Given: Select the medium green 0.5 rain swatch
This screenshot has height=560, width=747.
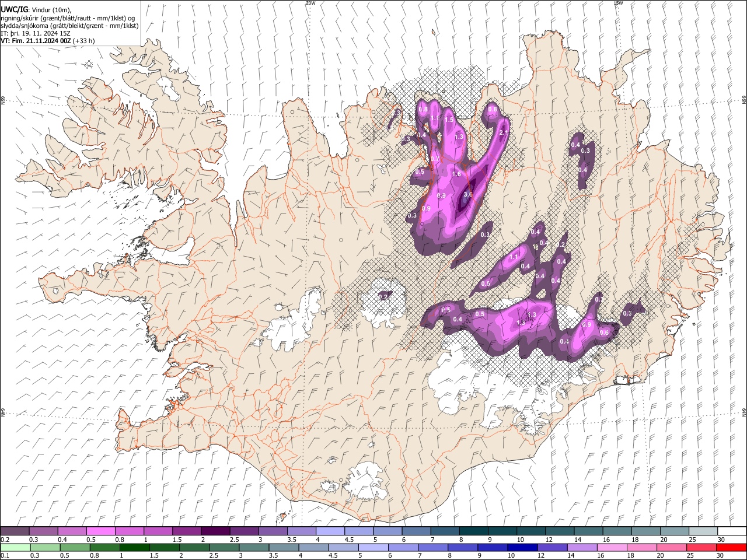Looking at the screenshot, I should [x=74, y=547].
